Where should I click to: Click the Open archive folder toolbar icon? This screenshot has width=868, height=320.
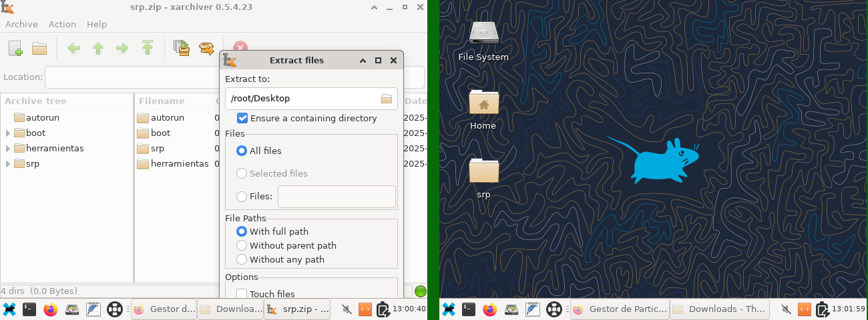point(39,48)
